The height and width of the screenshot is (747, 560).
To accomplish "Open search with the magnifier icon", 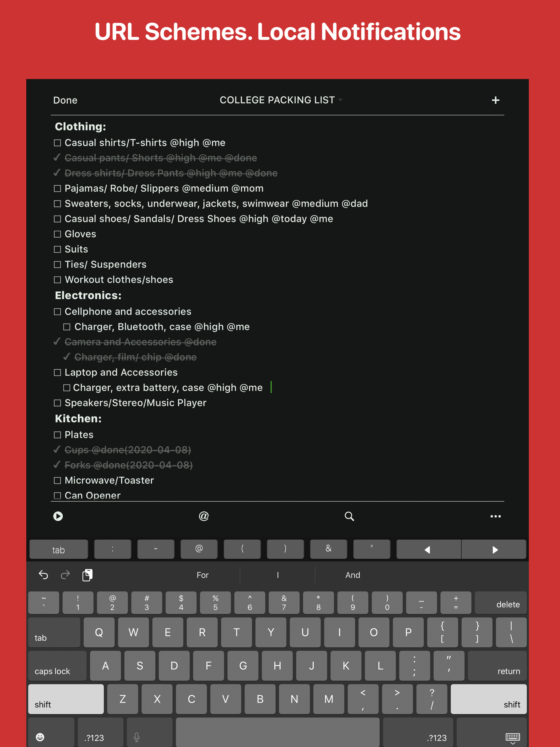I will (349, 516).
